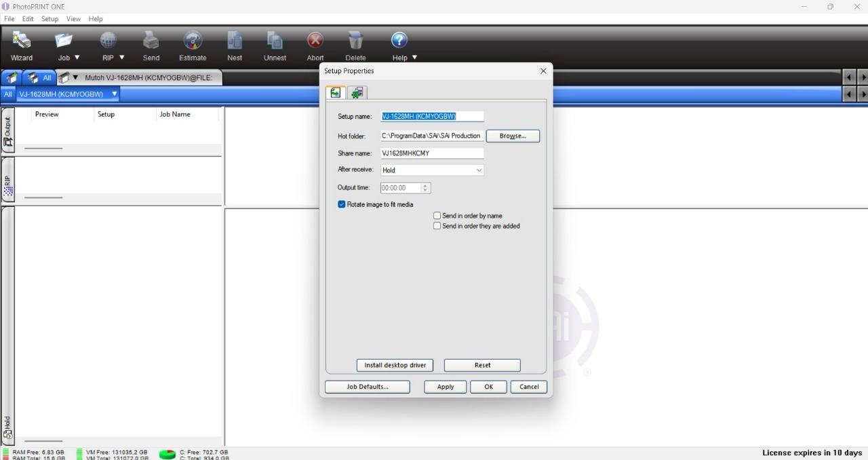Click the Output time spinner arrows
The height and width of the screenshot is (460, 868).
pyautogui.click(x=425, y=188)
